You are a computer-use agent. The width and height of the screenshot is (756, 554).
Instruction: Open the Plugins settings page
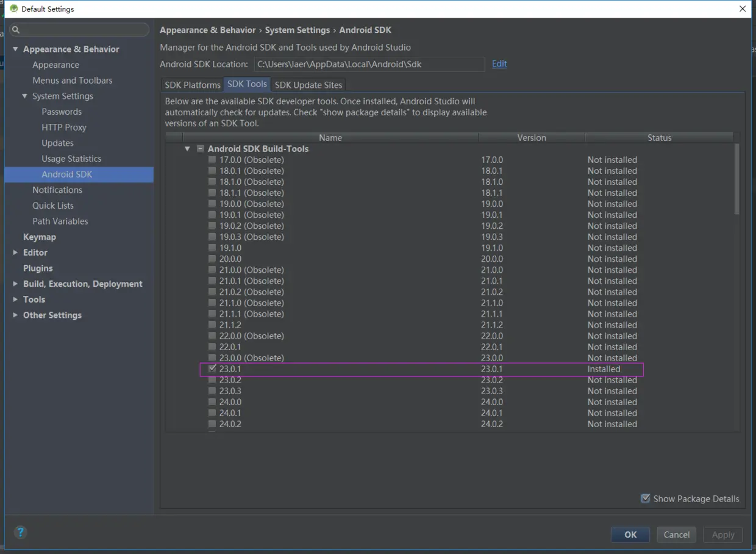pos(38,268)
